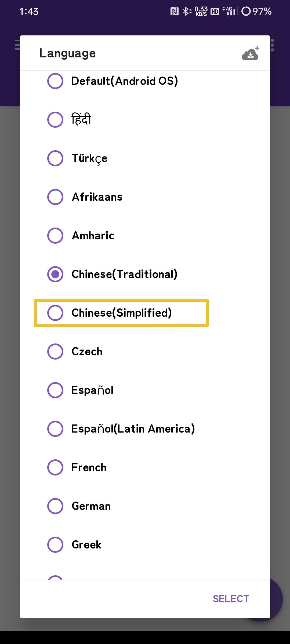Tap the selected Chinese(Traditional) option
Viewport: 290px width, 644px height.
pyautogui.click(x=55, y=274)
